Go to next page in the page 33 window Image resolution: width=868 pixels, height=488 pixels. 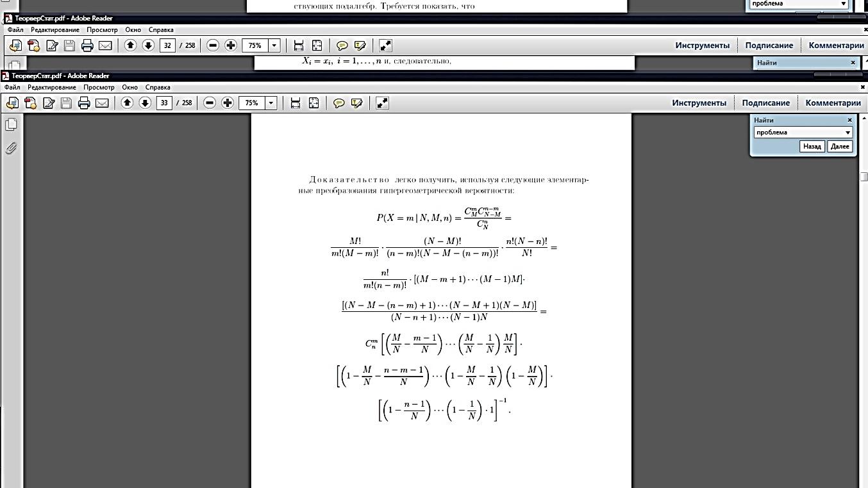click(145, 102)
